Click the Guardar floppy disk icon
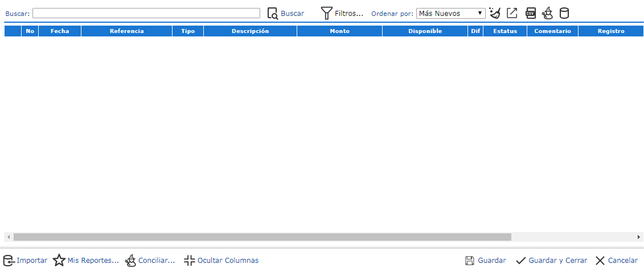Screen dimensions: 644x272 (x=469, y=261)
